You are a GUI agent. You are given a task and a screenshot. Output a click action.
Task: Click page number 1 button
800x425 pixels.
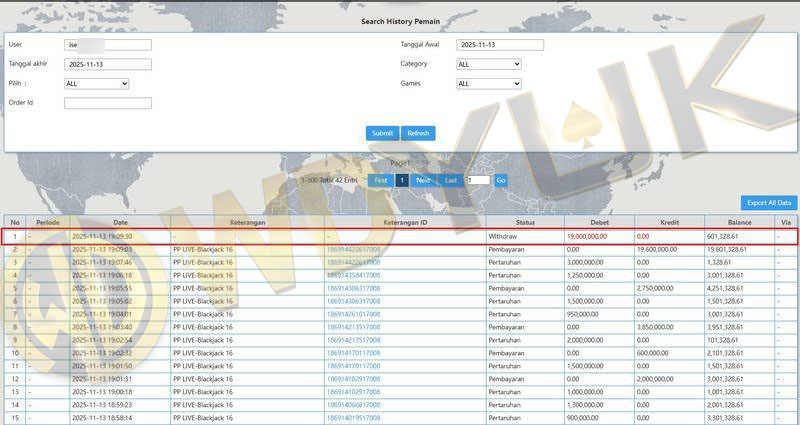401,180
